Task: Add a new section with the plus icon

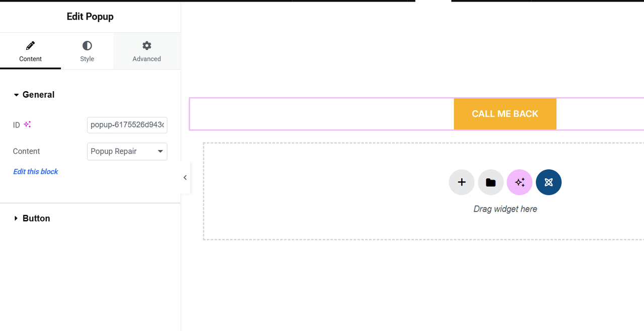Action: pos(461,182)
